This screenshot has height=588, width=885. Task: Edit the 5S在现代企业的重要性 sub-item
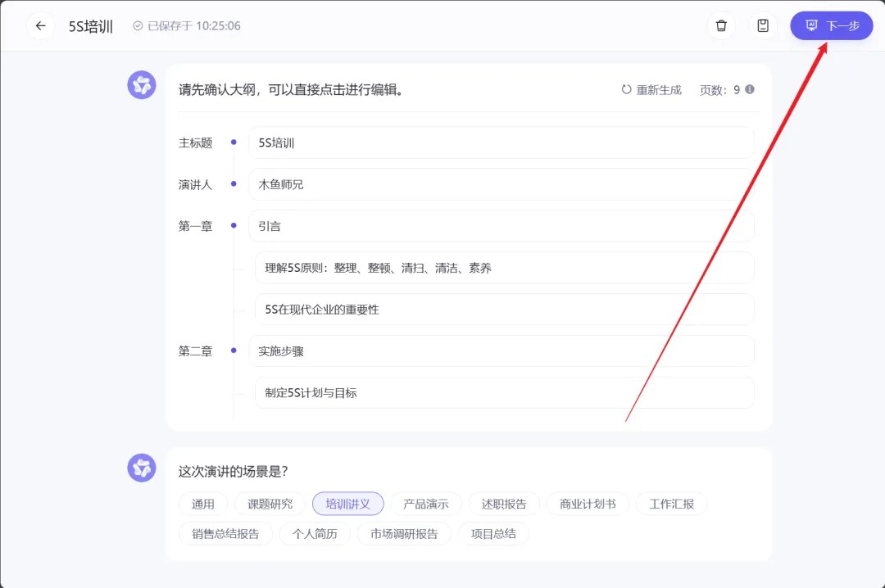click(x=504, y=310)
